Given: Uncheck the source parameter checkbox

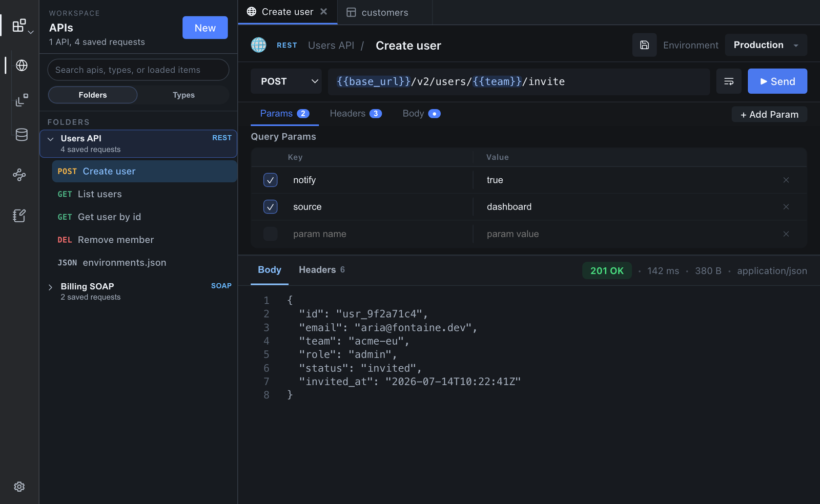Looking at the screenshot, I should (271, 207).
